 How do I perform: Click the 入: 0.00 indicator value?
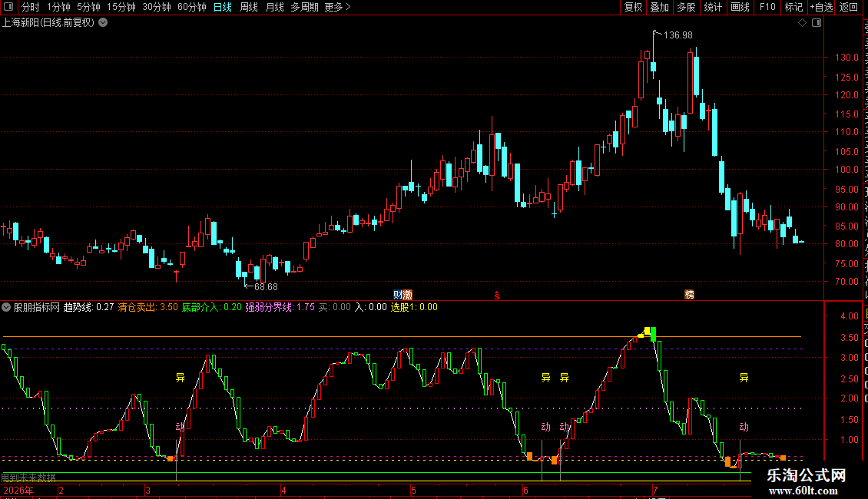pos(371,307)
